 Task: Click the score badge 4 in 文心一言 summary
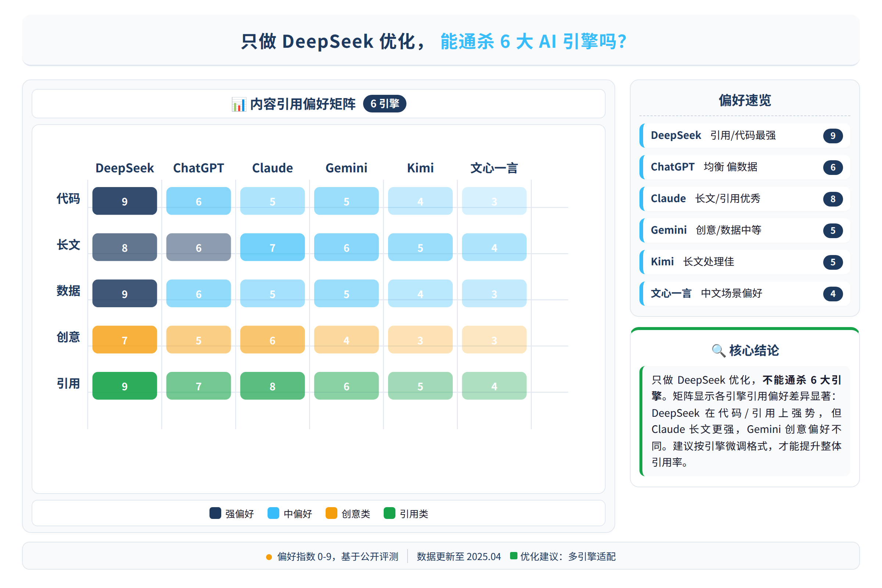coord(832,294)
